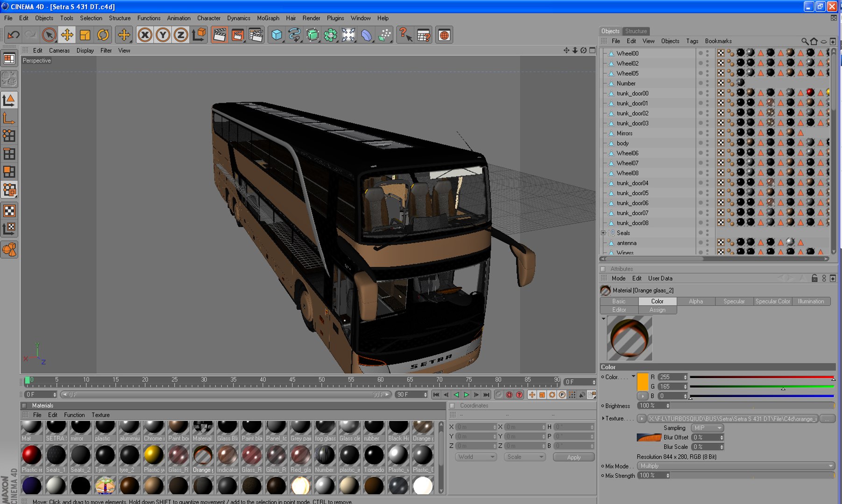This screenshot has width=842, height=504.
Task: Click the Undo arrow icon
Action: click(x=14, y=35)
